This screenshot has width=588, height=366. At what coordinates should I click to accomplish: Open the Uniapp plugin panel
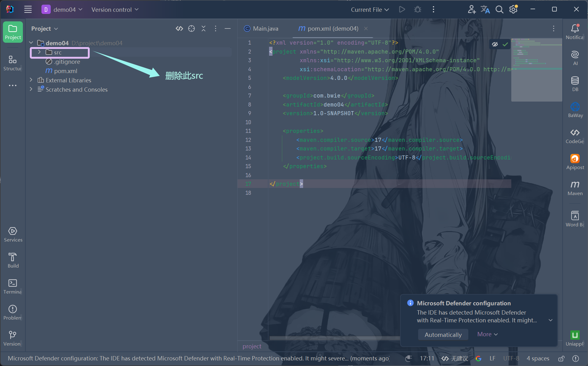coord(575,338)
